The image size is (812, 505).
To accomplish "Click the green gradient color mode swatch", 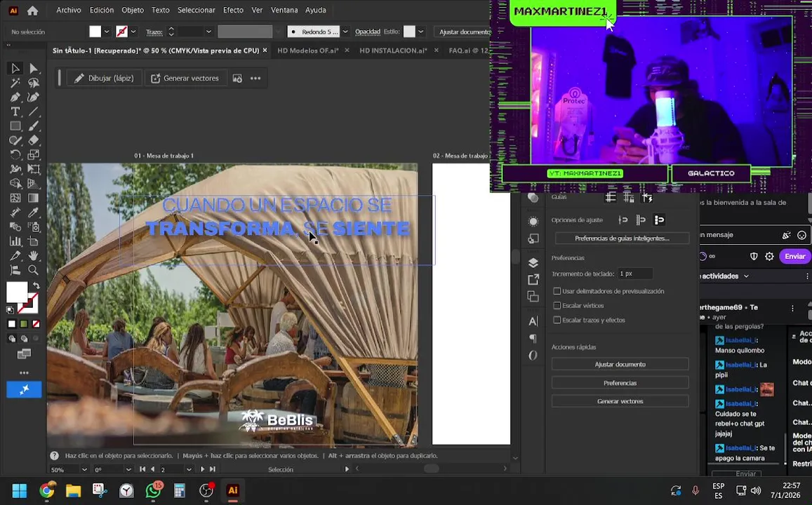I will coord(24,324).
